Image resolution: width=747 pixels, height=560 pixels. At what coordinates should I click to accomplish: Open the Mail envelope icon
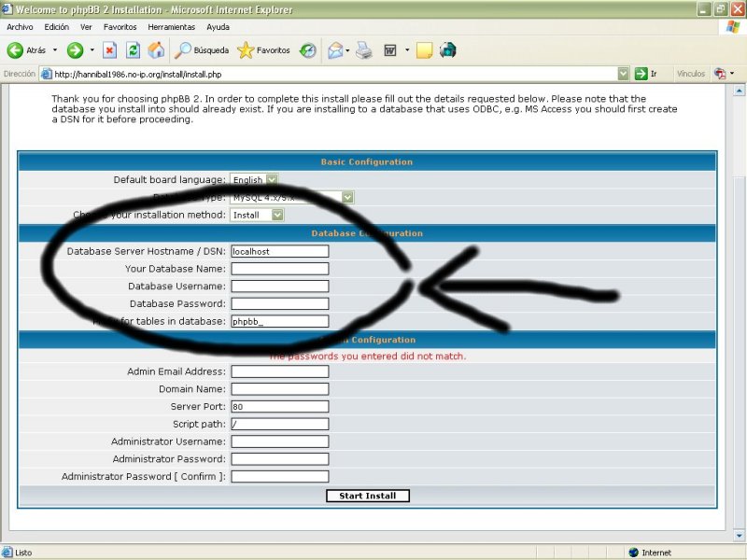335,50
